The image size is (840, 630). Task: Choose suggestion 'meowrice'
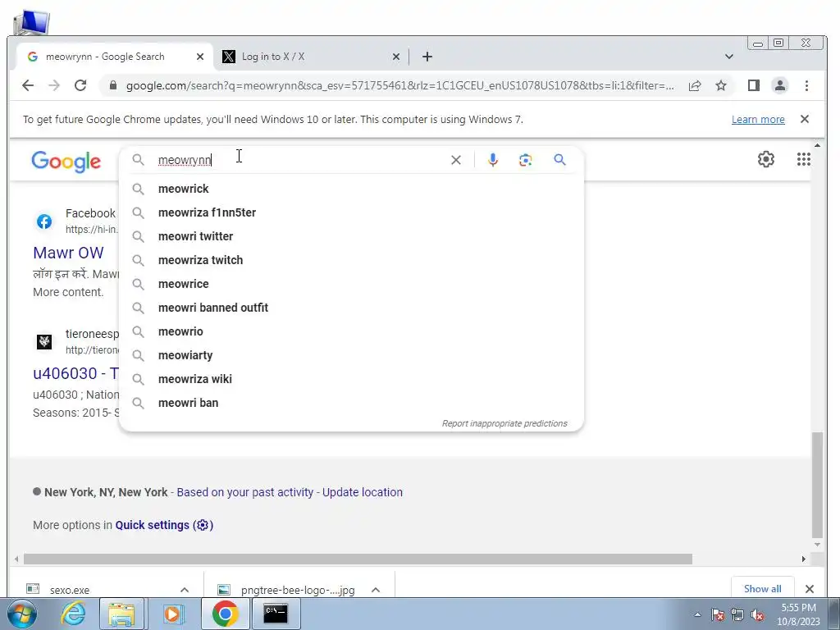tap(351, 284)
